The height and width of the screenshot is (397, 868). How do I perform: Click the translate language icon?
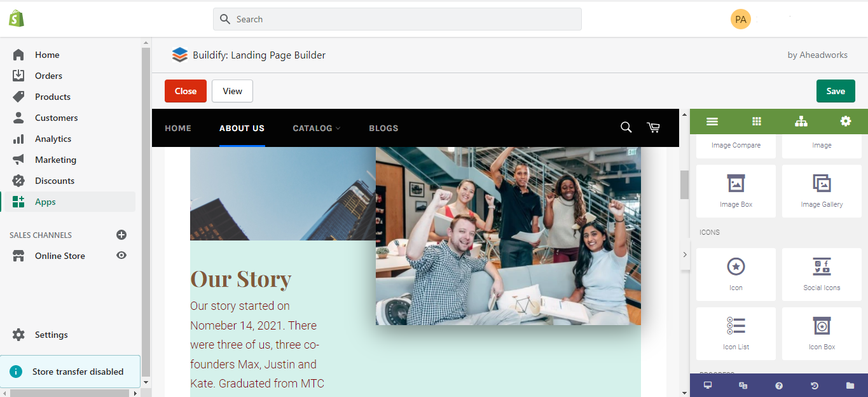click(743, 386)
